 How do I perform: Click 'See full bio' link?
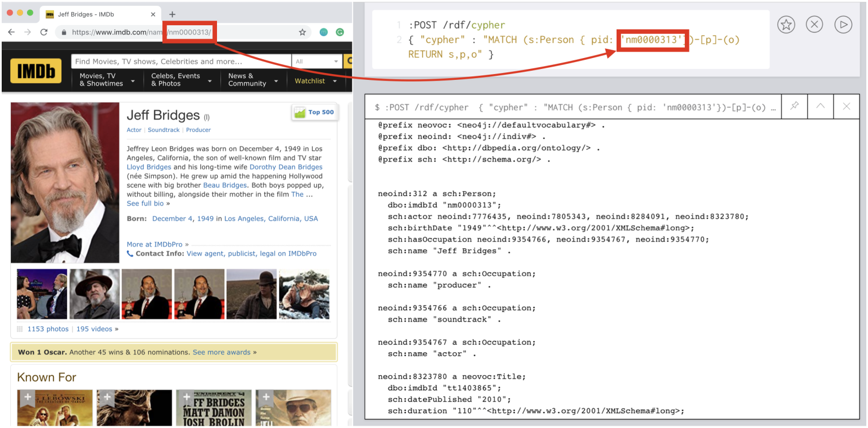tap(145, 204)
